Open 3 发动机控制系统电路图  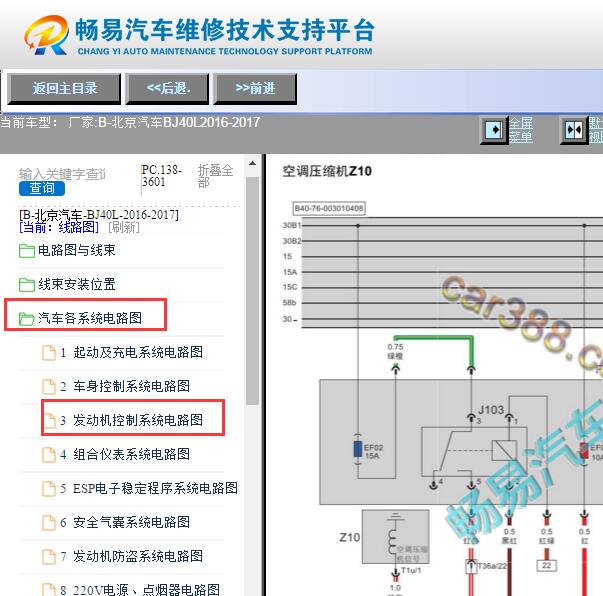tap(132, 420)
